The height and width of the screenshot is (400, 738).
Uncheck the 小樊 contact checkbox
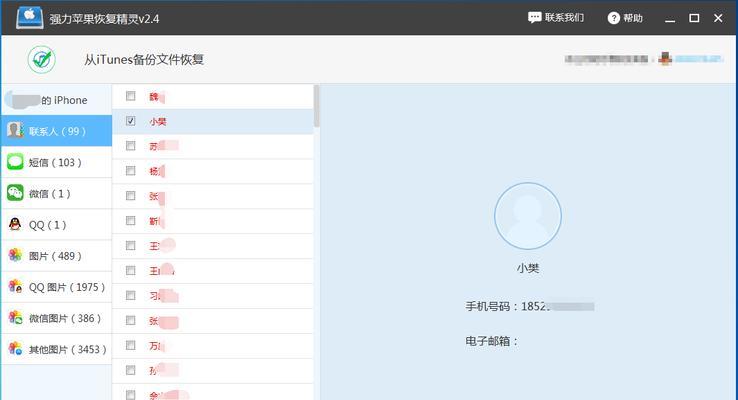click(130, 121)
